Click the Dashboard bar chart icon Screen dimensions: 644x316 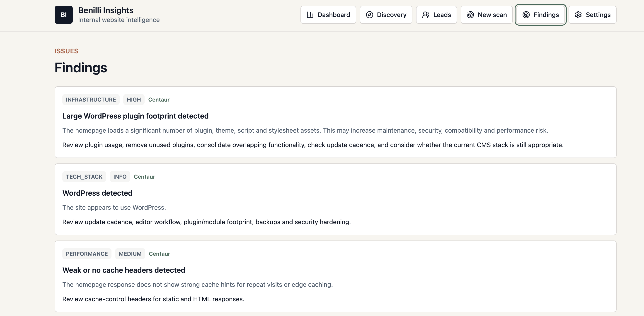coord(310,15)
